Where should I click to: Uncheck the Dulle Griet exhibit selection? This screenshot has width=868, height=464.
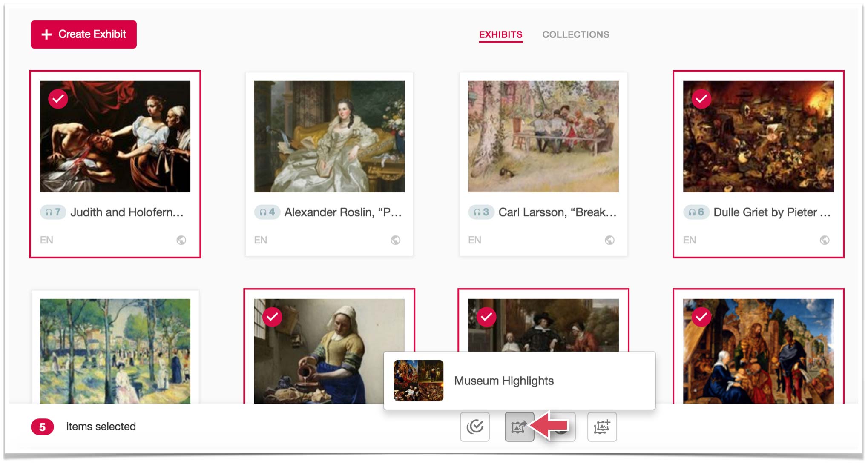(701, 99)
